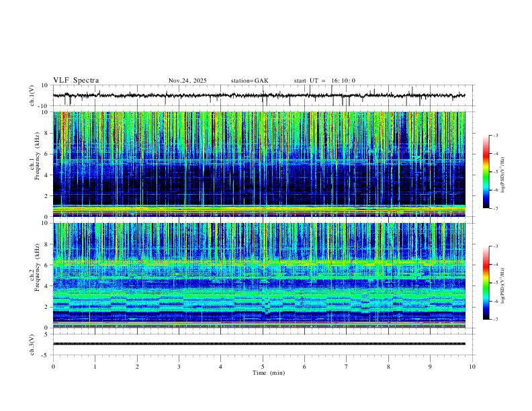532x411 pixels.
Task: Click the yellow-green band near 1 kHz in ch.1 spectrogram
Action: coord(259,208)
